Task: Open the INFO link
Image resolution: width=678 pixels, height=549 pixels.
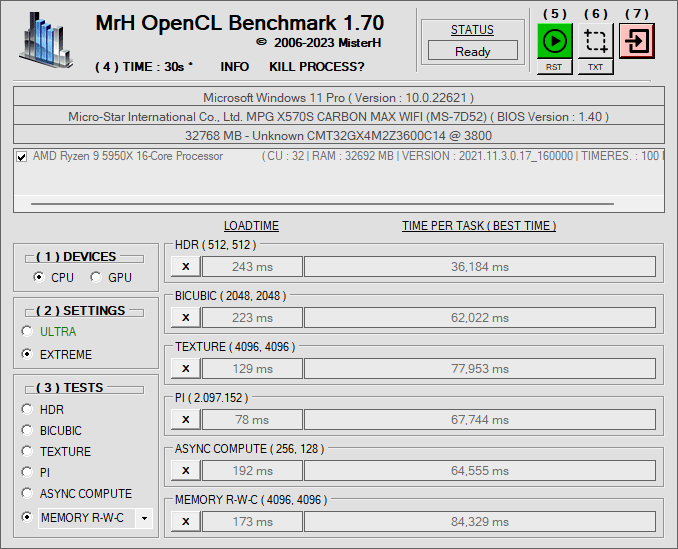Action: (235, 67)
